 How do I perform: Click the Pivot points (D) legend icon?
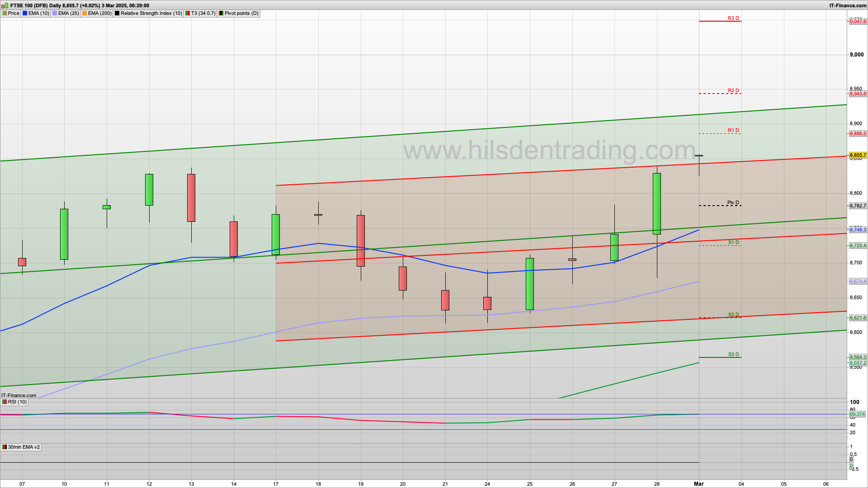[221, 14]
